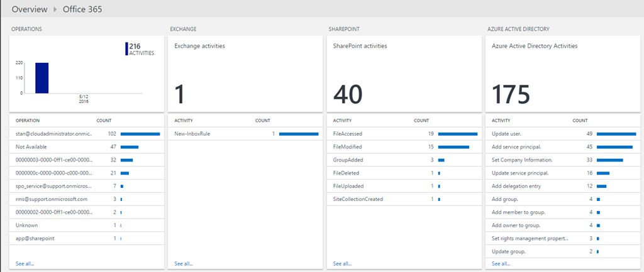This screenshot has height=272, width=644.
Task: Click the 216 activities legend marker
Action: click(126, 49)
